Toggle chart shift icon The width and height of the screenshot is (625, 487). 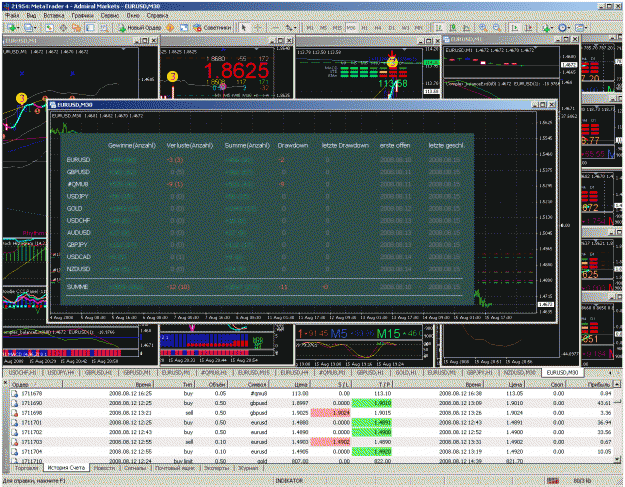pos(529,27)
